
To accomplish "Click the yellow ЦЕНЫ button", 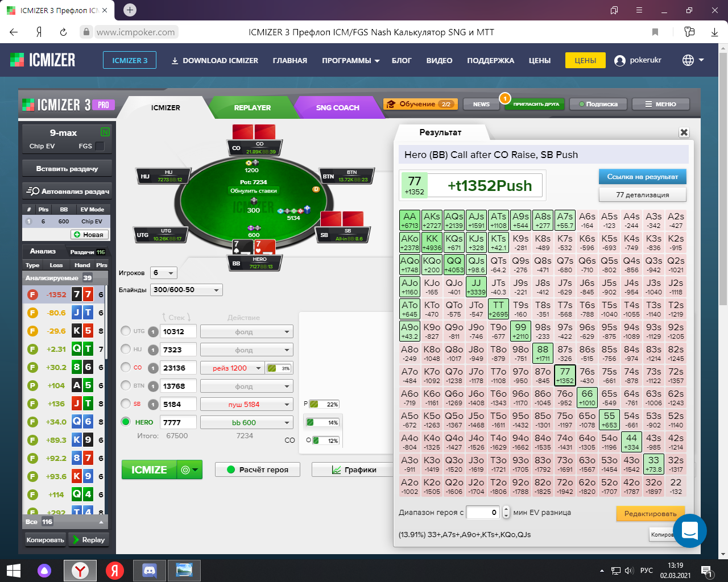I will pyautogui.click(x=585, y=60).
